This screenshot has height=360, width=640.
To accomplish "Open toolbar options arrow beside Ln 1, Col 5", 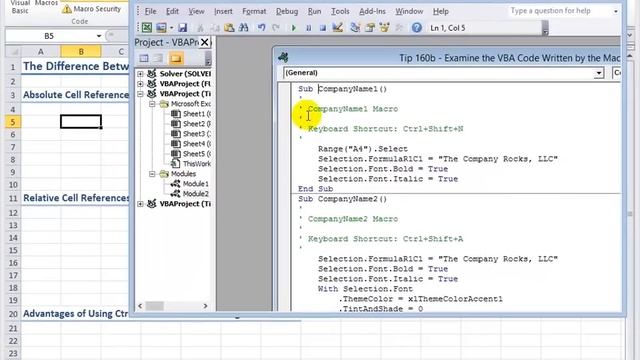I will tap(545, 28).
